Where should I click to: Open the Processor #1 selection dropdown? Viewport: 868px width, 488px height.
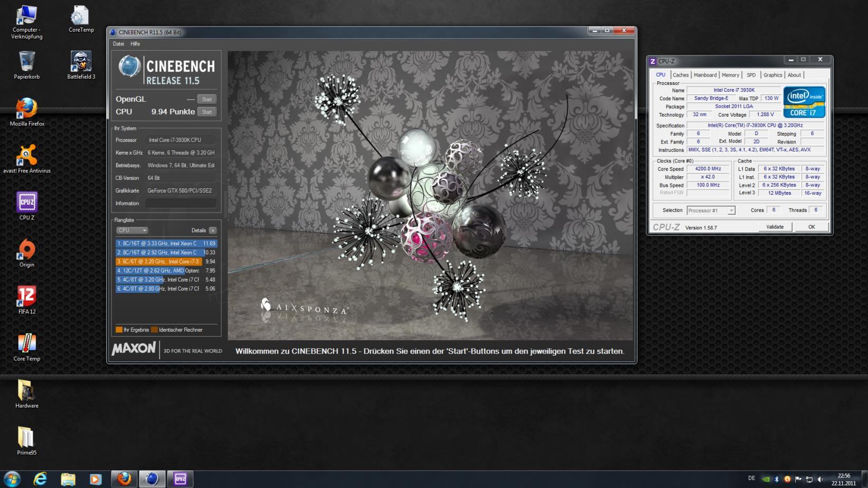(711, 210)
